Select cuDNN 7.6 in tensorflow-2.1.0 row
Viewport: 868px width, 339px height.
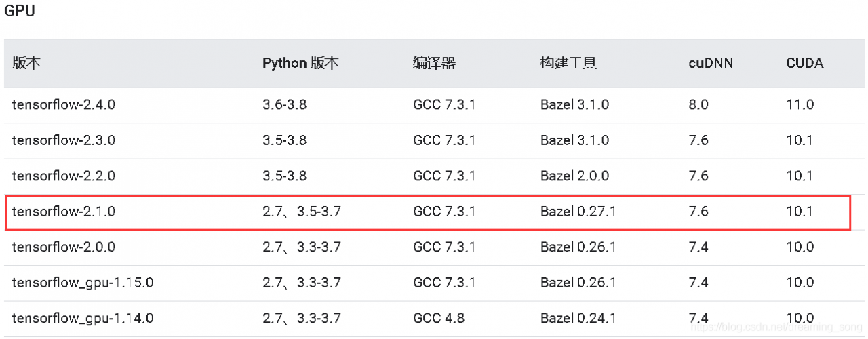[x=698, y=212]
